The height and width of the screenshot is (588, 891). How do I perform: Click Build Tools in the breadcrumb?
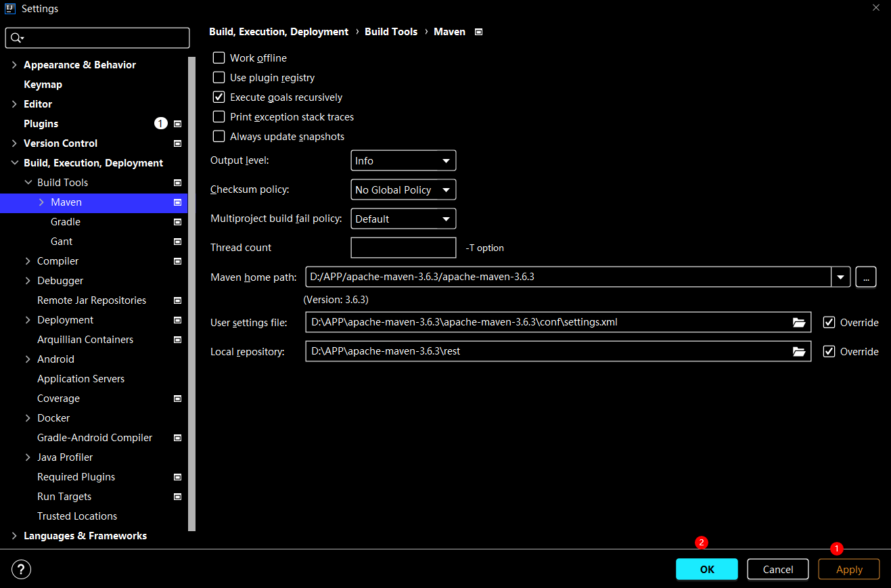[x=391, y=32]
